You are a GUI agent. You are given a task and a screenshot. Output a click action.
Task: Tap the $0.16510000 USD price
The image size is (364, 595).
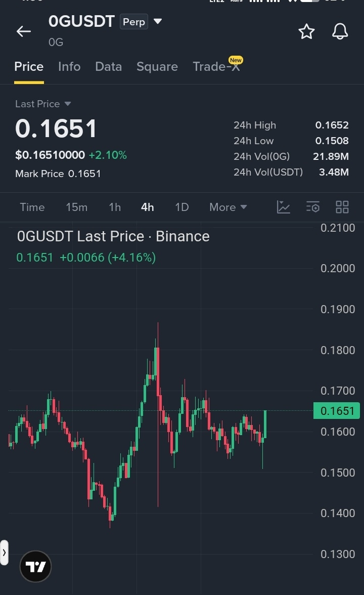tap(50, 155)
